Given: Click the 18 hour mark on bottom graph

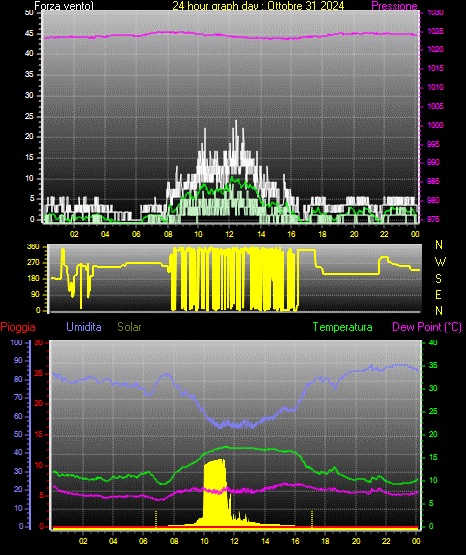Looking at the screenshot, I should click(x=325, y=541).
